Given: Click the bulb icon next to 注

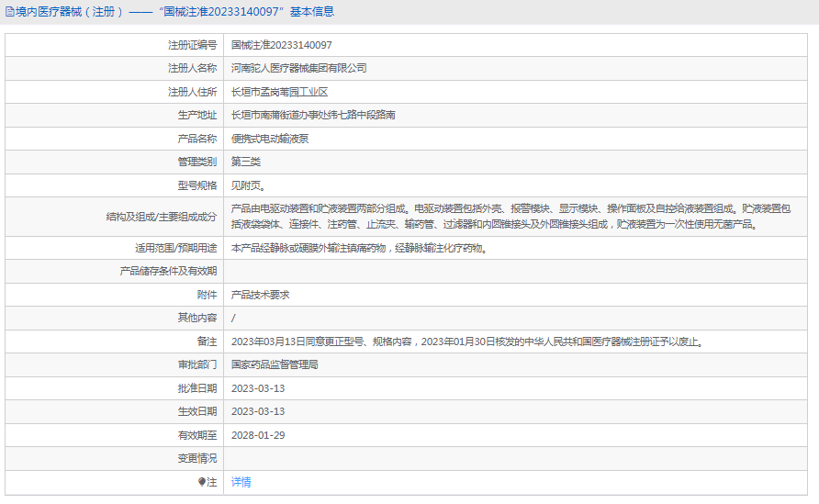Looking at the screenshot, I should (202, 482).
